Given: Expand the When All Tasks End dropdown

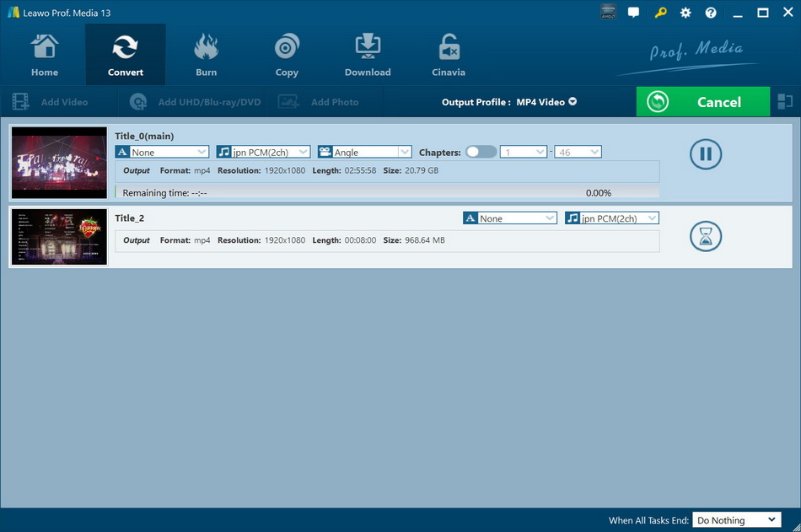Looking at the screenshot, I should pyautogui.click(x=737, y=520).
